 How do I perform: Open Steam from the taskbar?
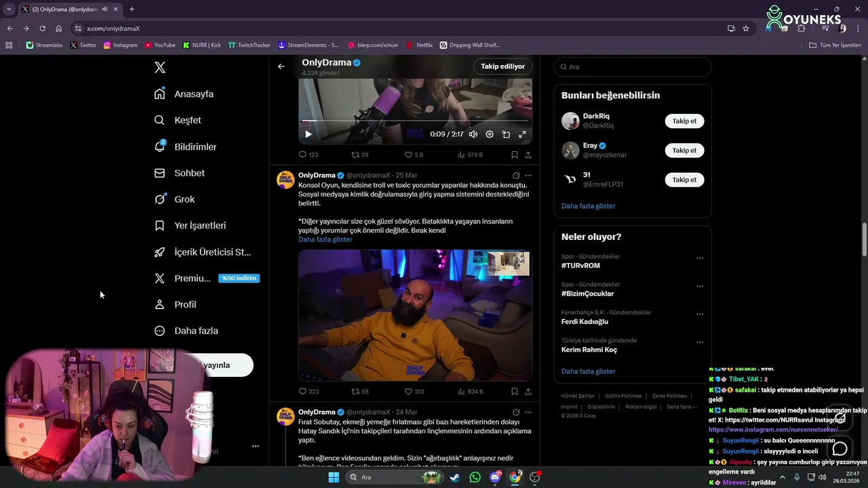(x=454, y=477)
